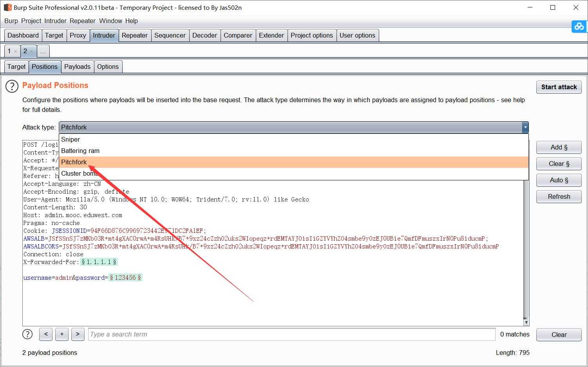
Task: Switch to the Sequencer tab
Action: 170,35
